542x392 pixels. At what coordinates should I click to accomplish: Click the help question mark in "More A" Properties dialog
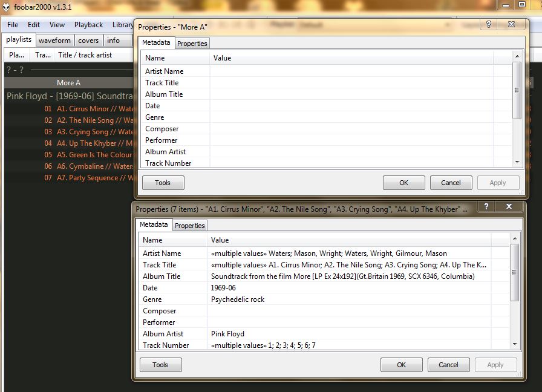[x=488, y=24]
